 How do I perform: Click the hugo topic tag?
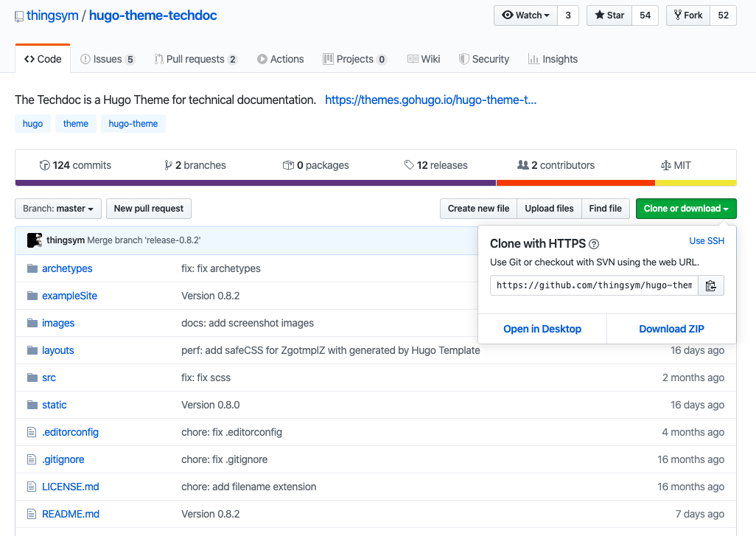(x=32, y=124)
